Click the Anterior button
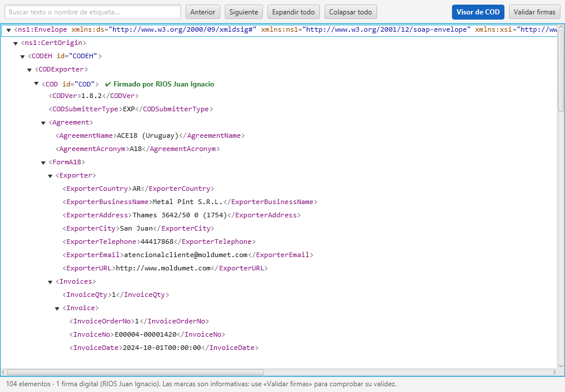Screen dimensions: 565x392 click(203, 12)
